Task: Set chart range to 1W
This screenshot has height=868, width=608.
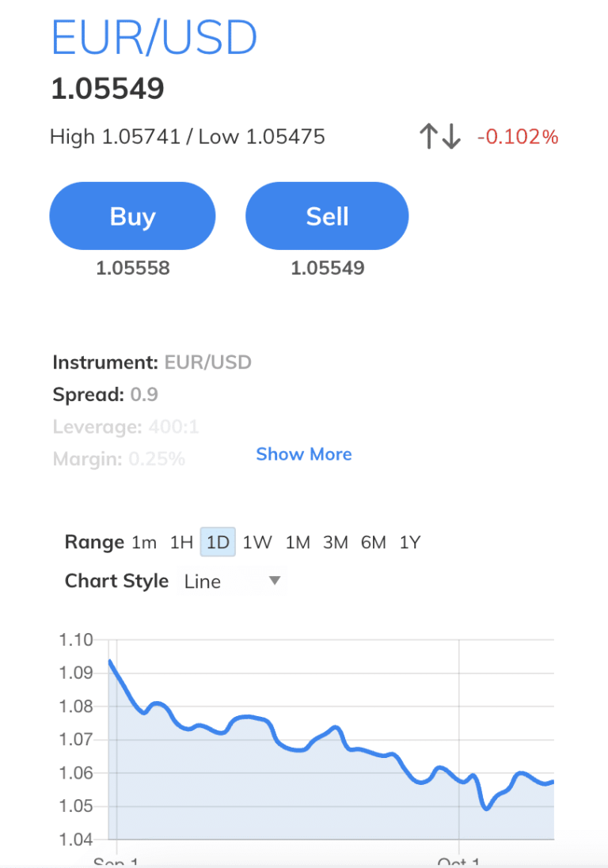Action: 257,543
